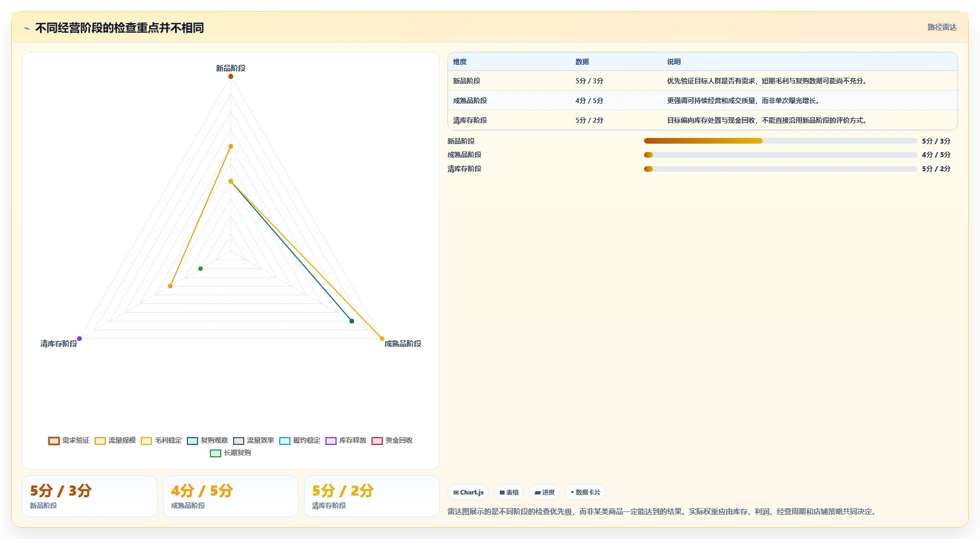Toggle the 需求验证 legend series
Viewport: 980px width, 539px height.
69,440
